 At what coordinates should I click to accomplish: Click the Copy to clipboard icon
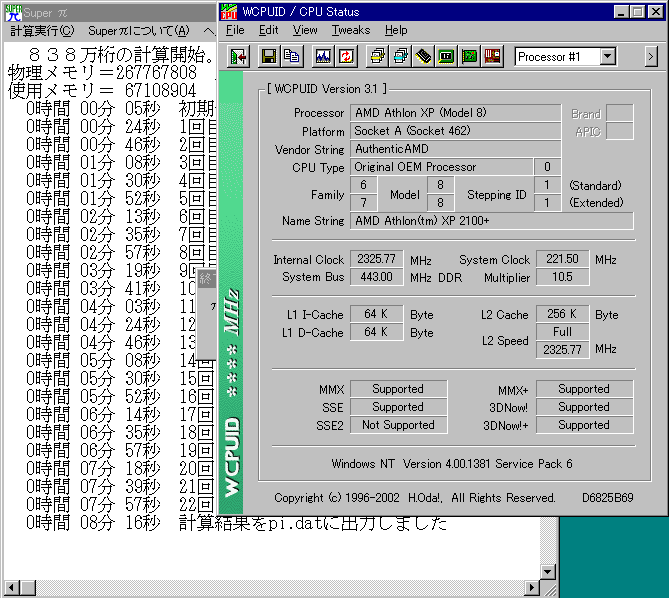coord(292,57)
